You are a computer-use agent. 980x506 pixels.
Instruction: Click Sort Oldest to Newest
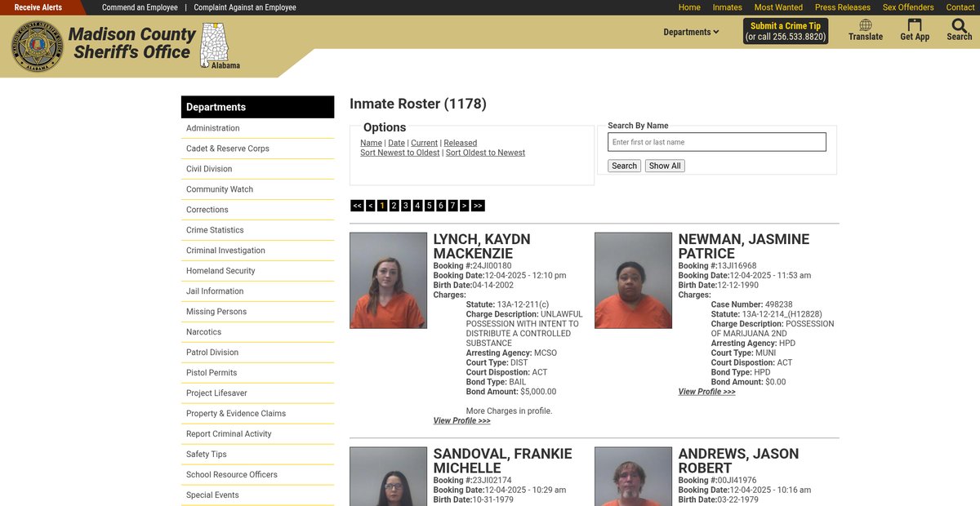pos(485,153)
